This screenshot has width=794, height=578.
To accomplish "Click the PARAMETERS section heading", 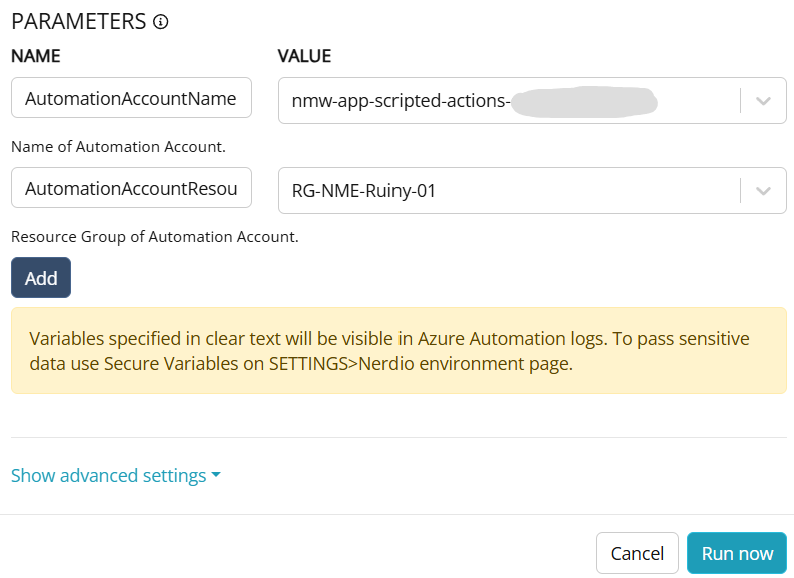I will coord(78,22).
